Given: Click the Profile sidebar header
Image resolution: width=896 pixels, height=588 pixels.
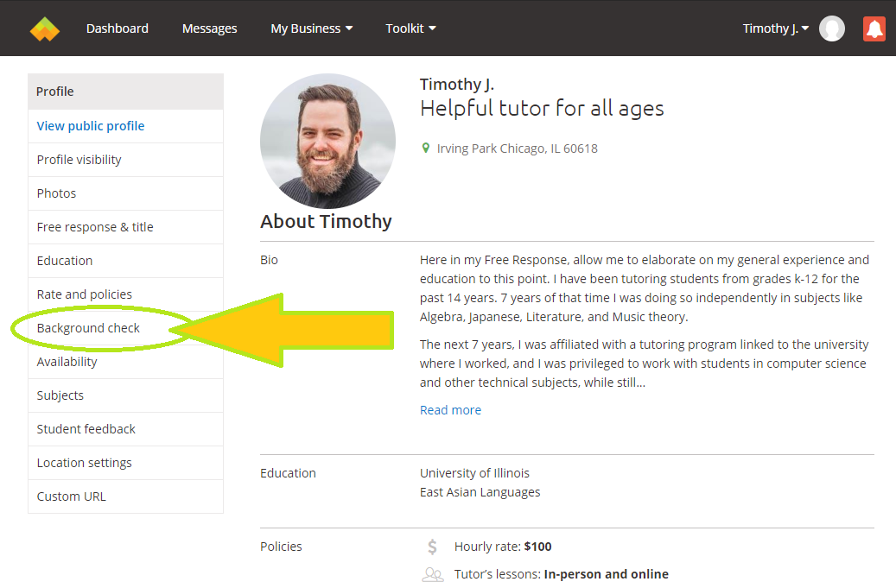Looking at the screenshot, I should pos(125,92).
